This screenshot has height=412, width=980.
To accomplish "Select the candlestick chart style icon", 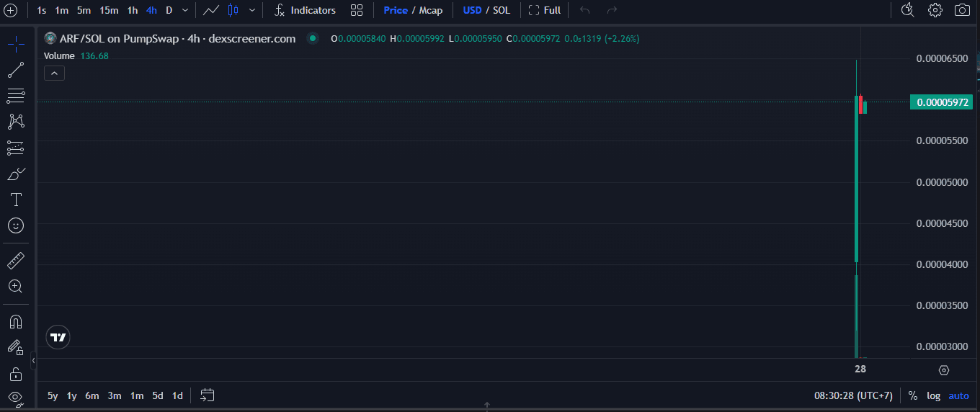I will click(x=233, y=10).
